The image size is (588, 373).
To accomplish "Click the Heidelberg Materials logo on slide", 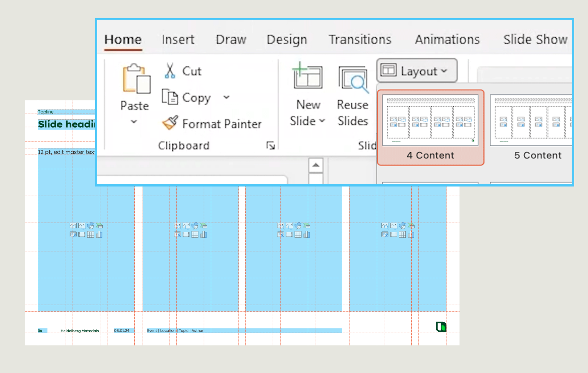I will (x=441, y=327).
